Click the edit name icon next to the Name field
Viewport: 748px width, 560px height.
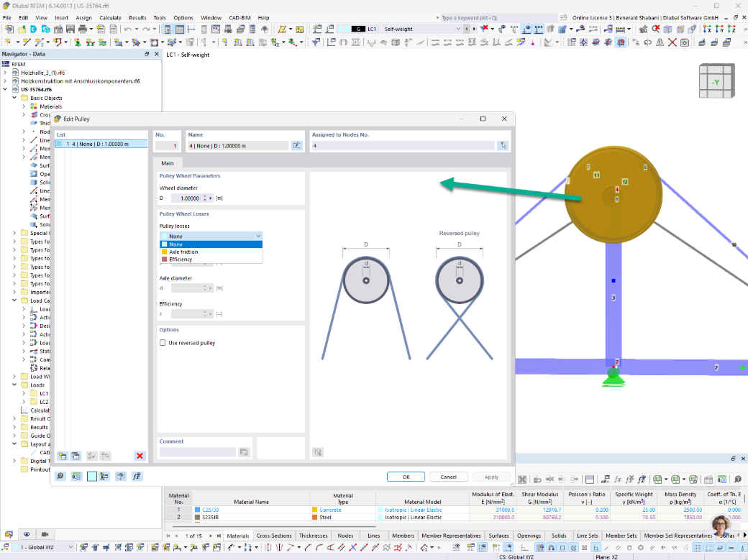pos(297,145)
